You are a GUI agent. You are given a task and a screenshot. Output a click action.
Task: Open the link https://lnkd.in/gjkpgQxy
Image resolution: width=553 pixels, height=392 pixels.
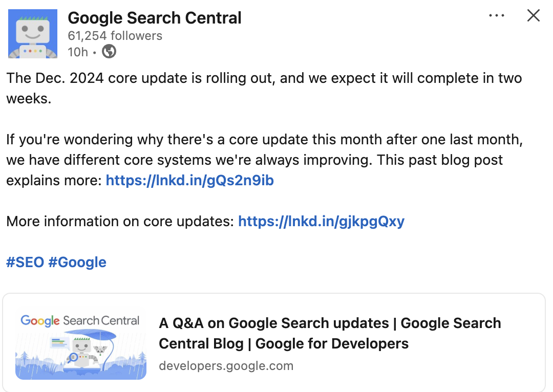[321, 221]
